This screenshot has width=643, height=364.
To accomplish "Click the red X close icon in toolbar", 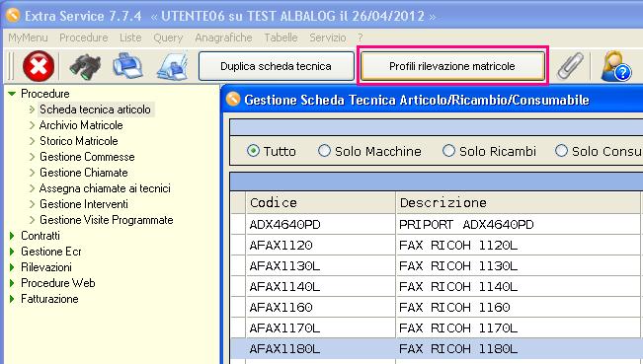I will pos(39,66).
